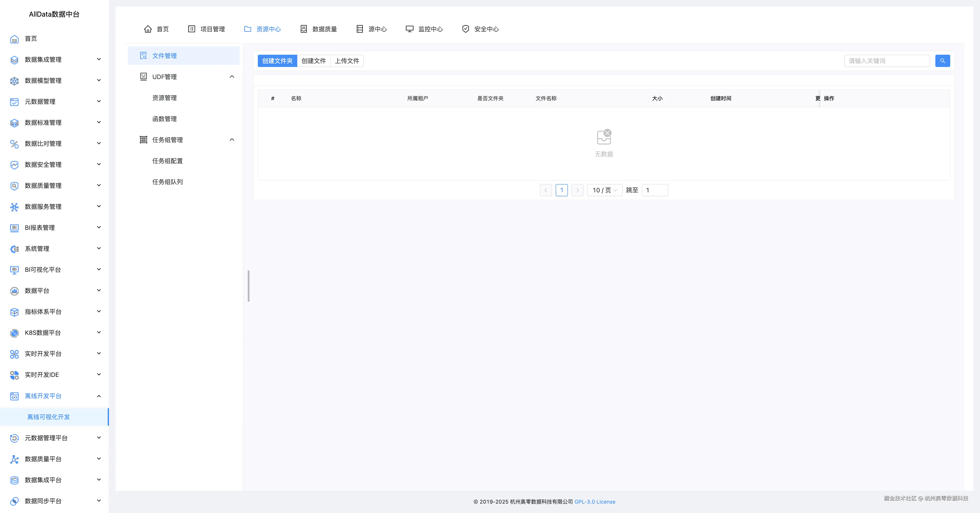
Task: Click the 监控中心 monitor icon
Action: click(409, 29)
